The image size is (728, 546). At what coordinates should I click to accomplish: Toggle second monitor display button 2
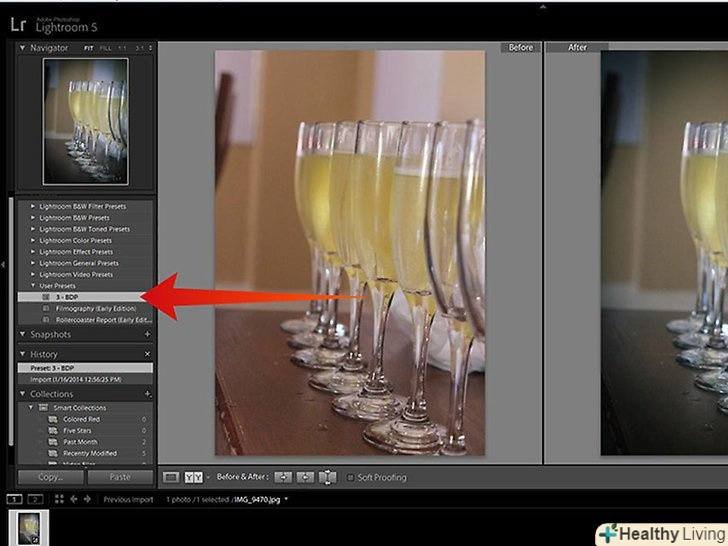pyautogui.click(x=34, y=499)
